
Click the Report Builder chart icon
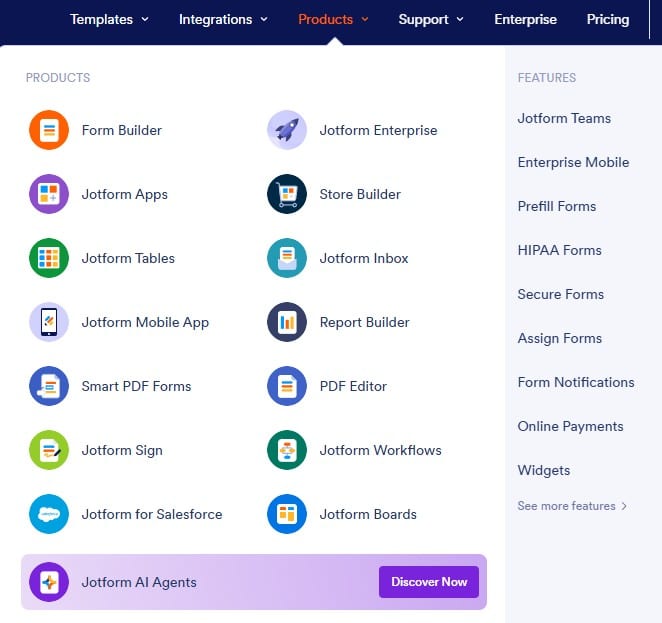click(287, 322)
